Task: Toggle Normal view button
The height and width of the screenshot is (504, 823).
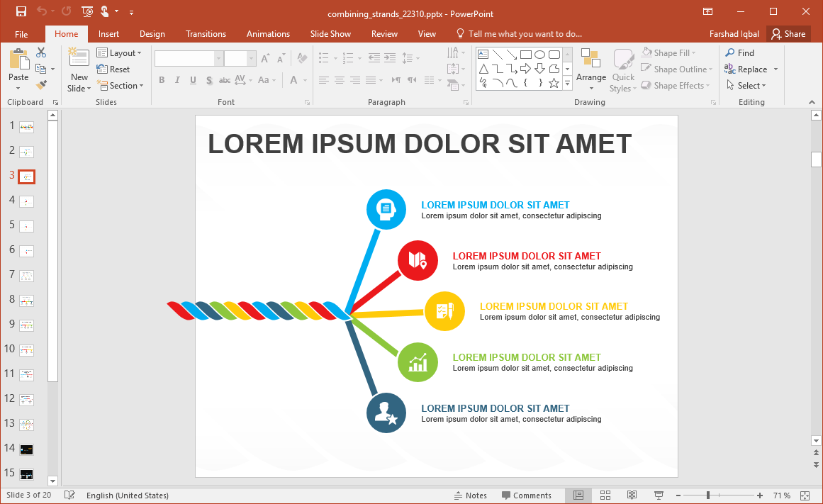Action: (x=578, y=495)
